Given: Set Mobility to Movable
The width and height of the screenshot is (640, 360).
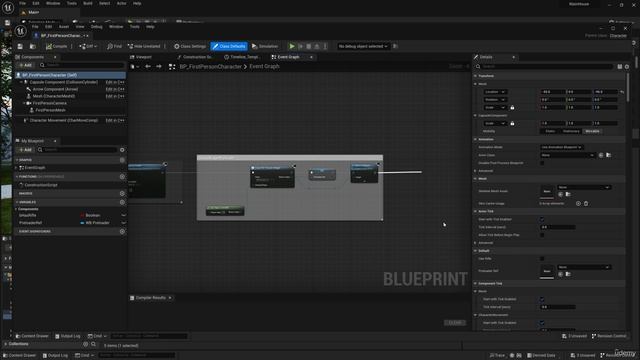Looking at the screenshot, I should (x=592, y=131).
